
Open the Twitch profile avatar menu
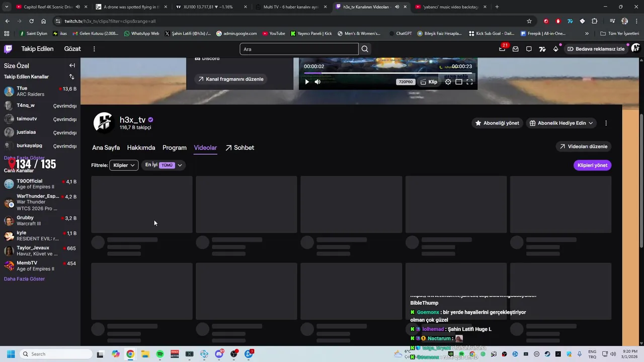coord(635,48)
